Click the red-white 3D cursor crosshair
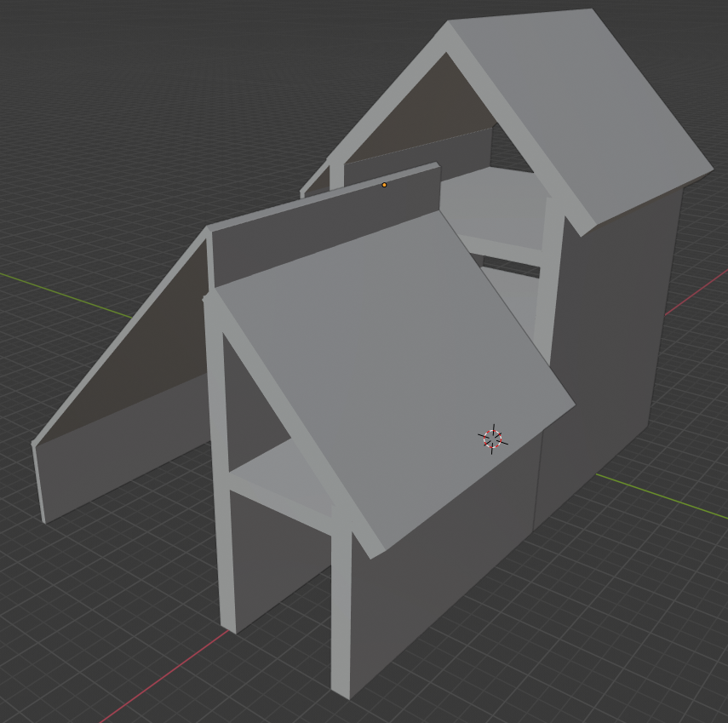728x723 pixels. pyautogui.click(x=493, y=439)
